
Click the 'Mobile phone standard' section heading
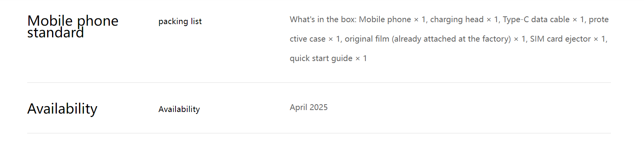pos(73,26)
